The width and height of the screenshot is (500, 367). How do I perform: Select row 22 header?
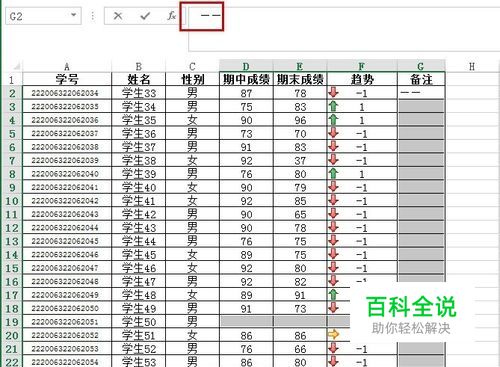click(12, 362)
